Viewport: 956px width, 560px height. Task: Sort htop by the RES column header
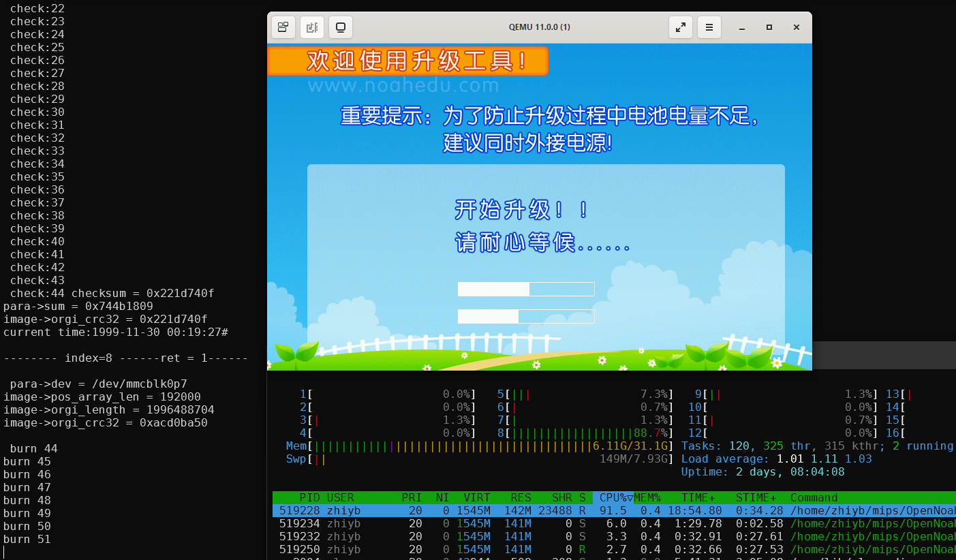coord(521,497)
